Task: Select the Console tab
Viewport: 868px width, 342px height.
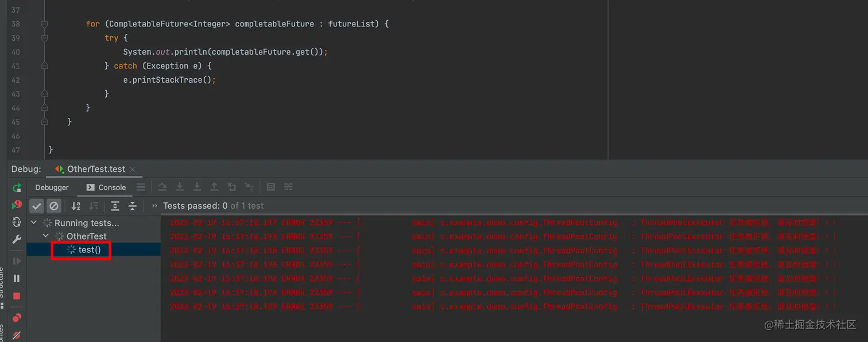Action: click(x=106, y=187)
